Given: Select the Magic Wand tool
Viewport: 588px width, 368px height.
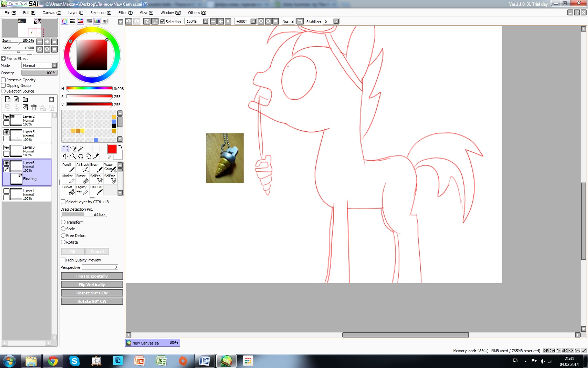Looking at the screenshot, I should (x=80, y=149).
